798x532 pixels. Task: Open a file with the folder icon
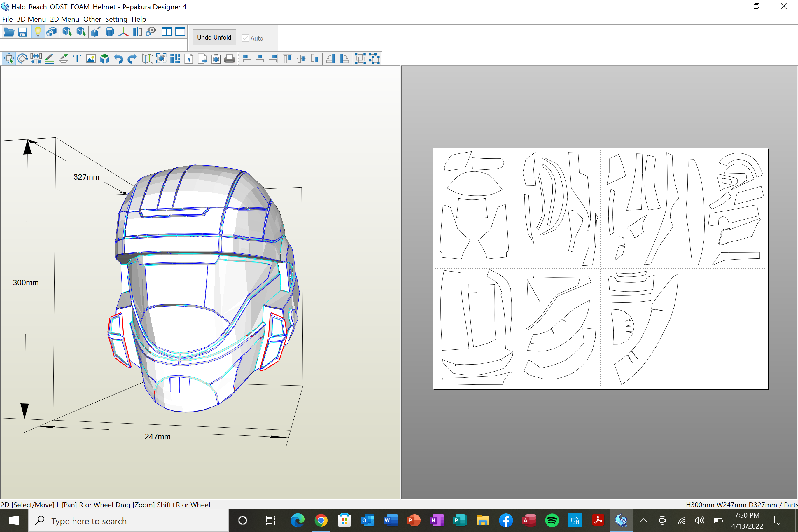point(9,32)
